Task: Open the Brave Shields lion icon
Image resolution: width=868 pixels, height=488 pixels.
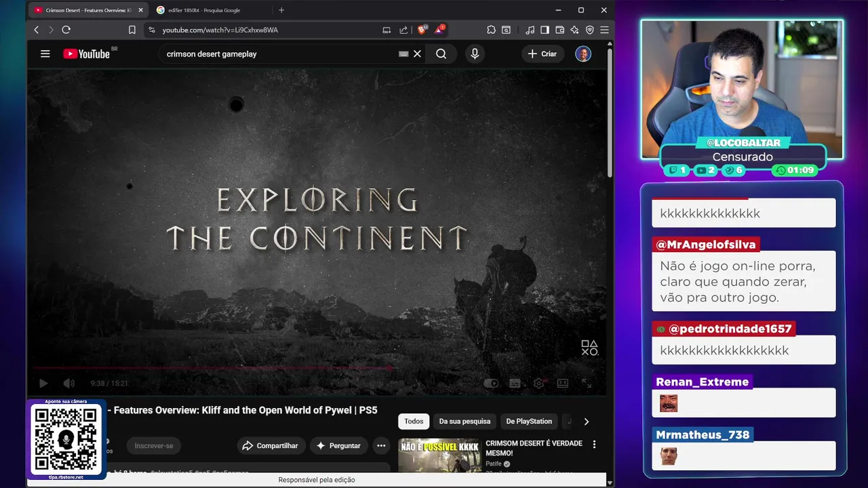Action: point(422,30)
